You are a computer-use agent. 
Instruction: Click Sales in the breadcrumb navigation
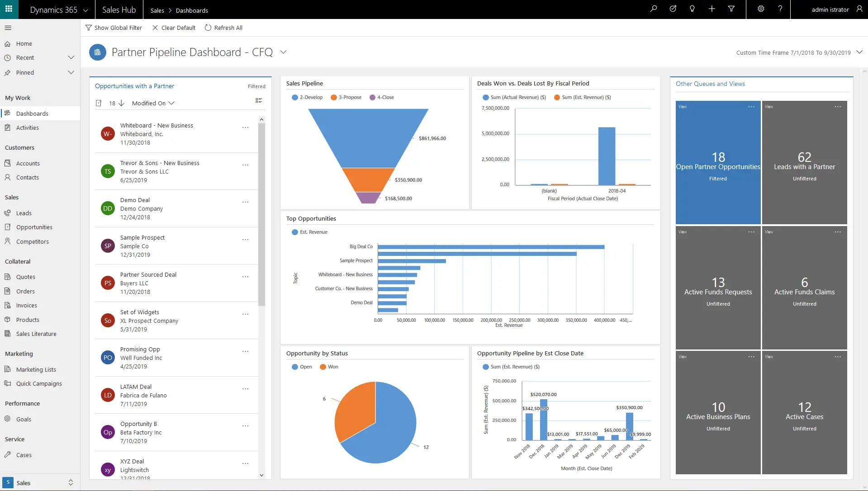coord(157,10)
